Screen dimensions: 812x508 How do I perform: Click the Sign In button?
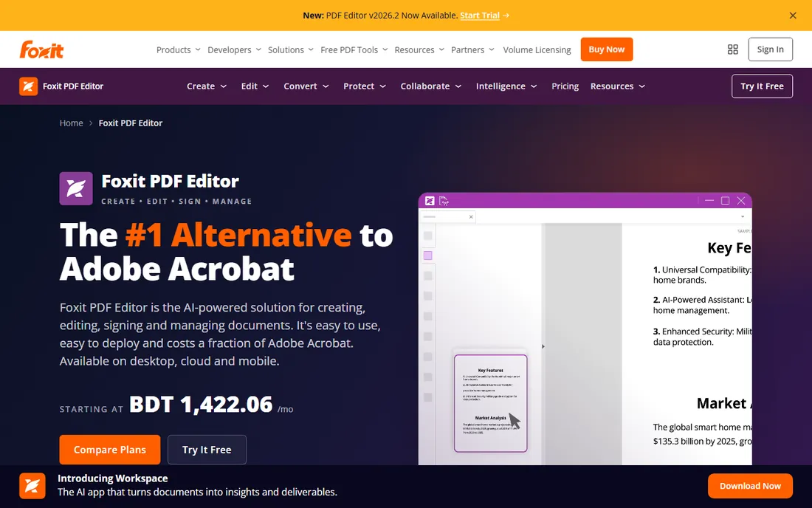tap(770, 49)
